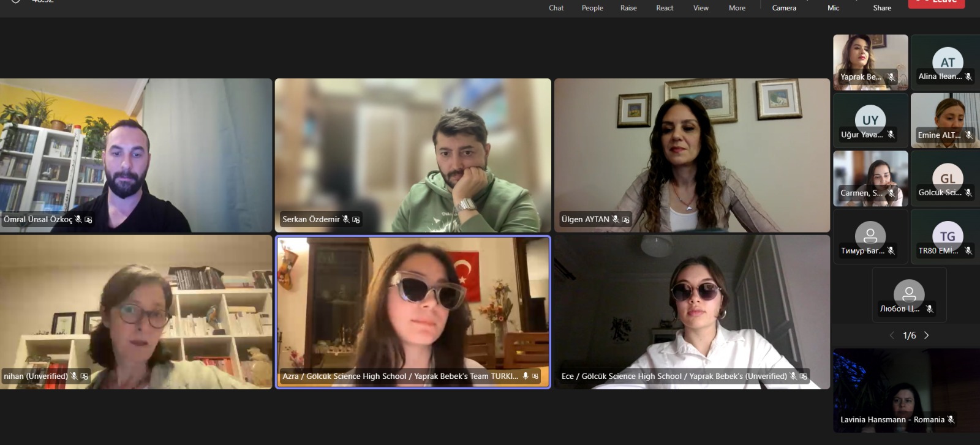Click the muted mic icon next to Ülgen AYTAN
This screenshot has height=445, width=980.
[x=616, y=219]
